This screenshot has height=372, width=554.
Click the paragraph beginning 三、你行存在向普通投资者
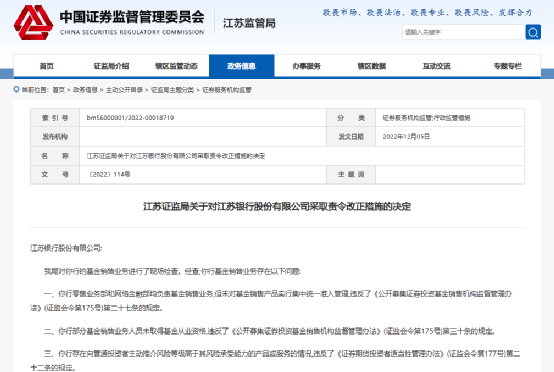[x=275, y=360]
